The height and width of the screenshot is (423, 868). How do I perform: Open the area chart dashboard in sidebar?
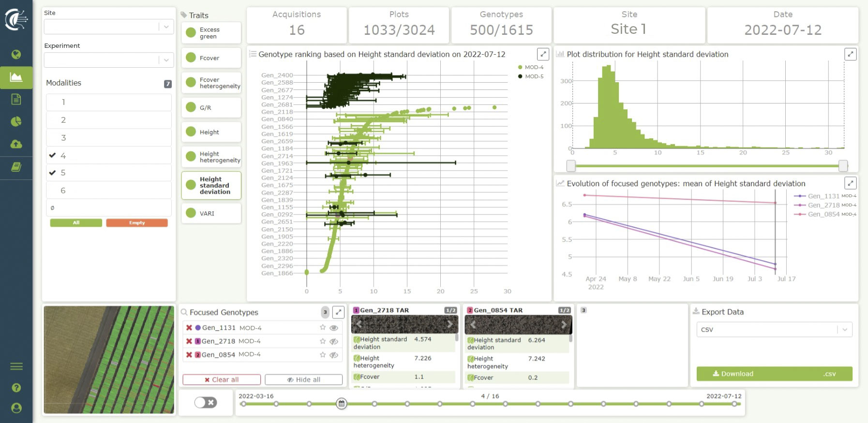[x=16, y=77]
